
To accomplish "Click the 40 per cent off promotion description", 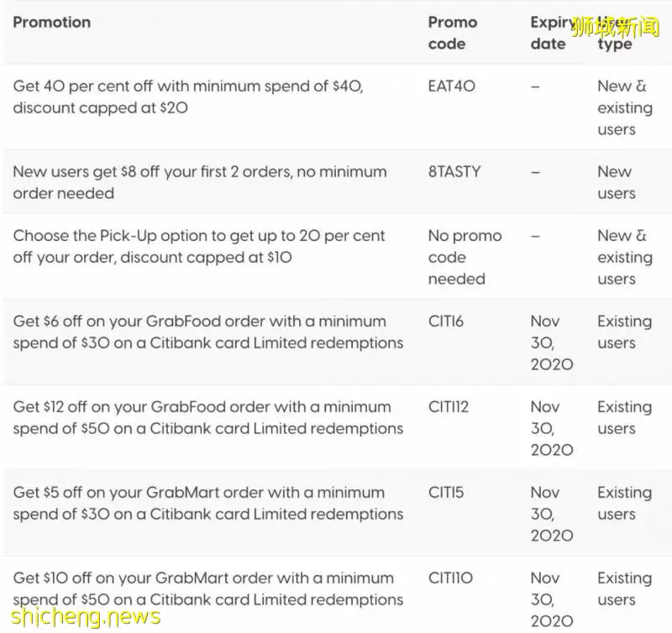I will tap(188, 97).
